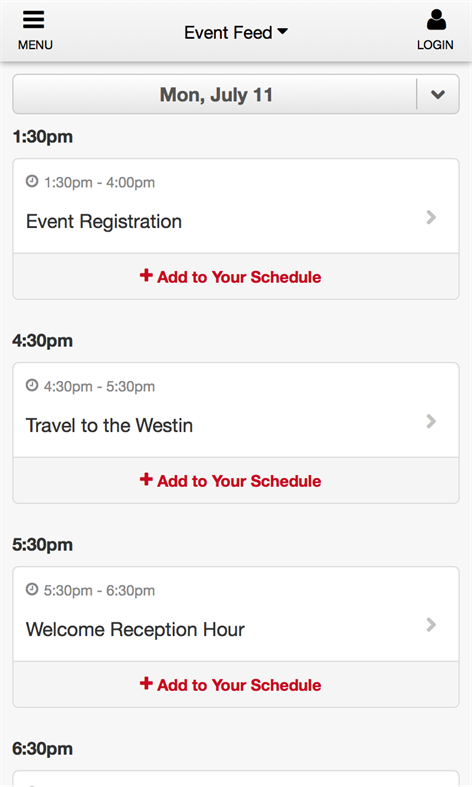This screenshot has width=472, height=787.
Task: Click clock icon beside 1:30pm - 4:00pm
Action: (x=32, y=181)
